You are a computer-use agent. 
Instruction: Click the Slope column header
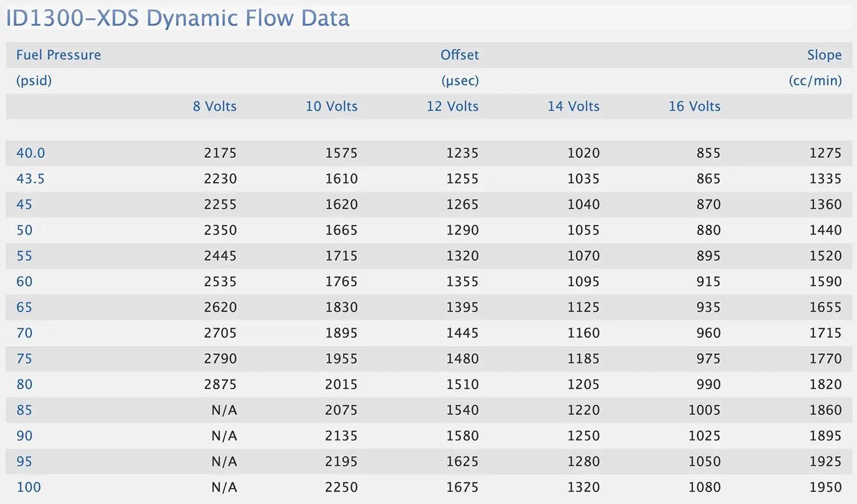coord(824,55)
